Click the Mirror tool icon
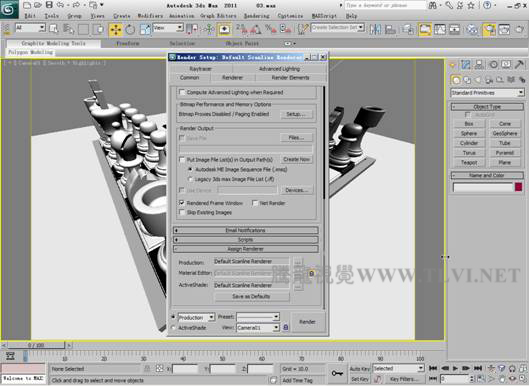529x386 pixels. [x=375, y=29]
